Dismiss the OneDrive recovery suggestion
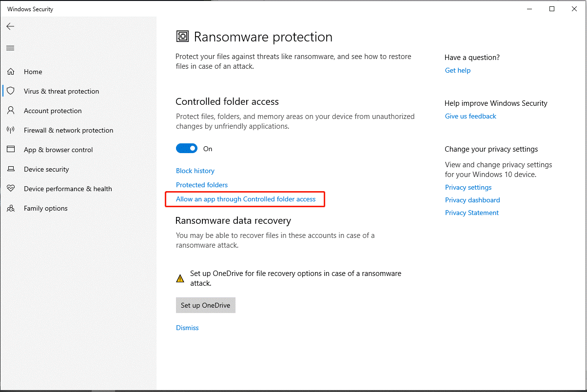The width and height of the screenshot is (587, 392). pyautogui.click(x=187, y=328)
